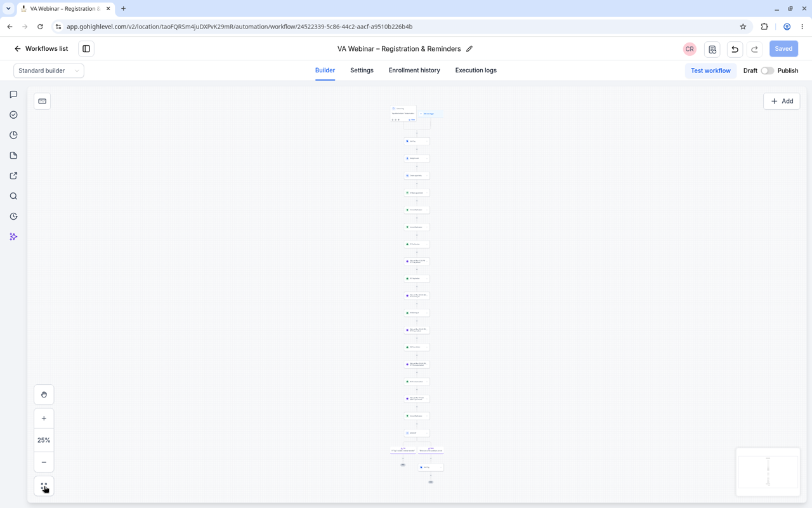Click the Test workflow button
The height and width of the screenshot is (508, 812).
click(710, 70)
